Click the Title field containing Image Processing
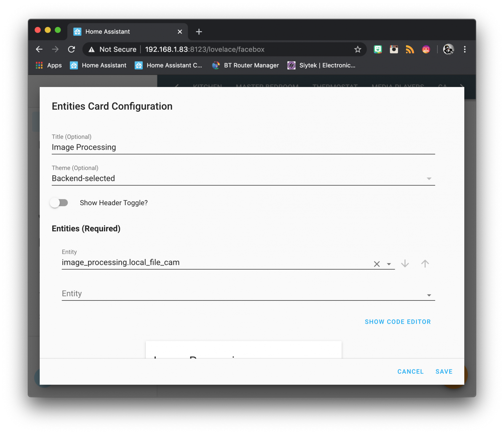The image size is (504, 434). point(197,147)
